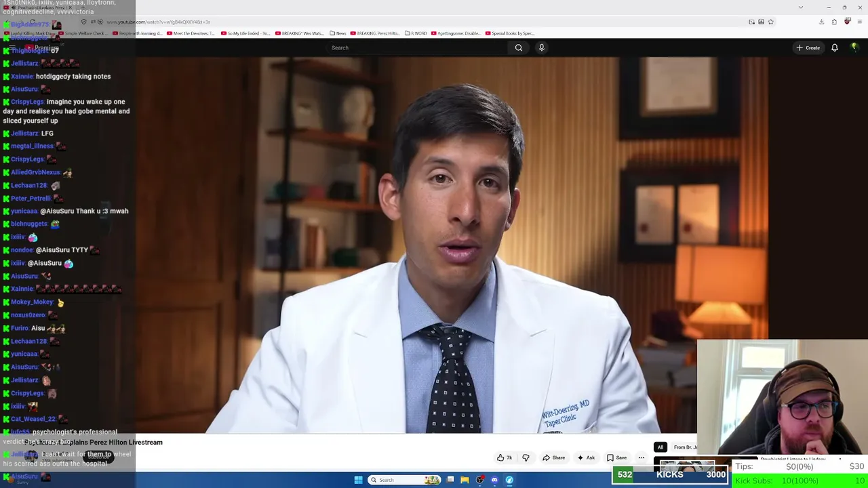868x488 pixels.
Task: Click chat message '@AisuSuru Thank u :3 mwah'
Action: click(84, 211)
